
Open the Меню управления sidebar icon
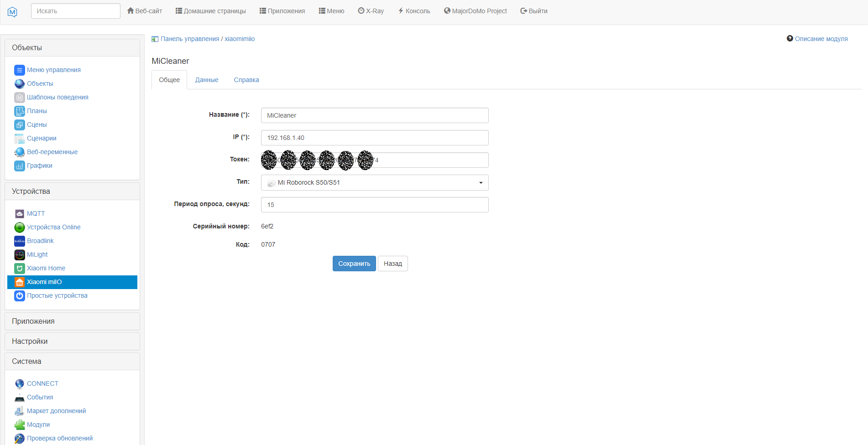pyautogui.click(x=19, y=70)
